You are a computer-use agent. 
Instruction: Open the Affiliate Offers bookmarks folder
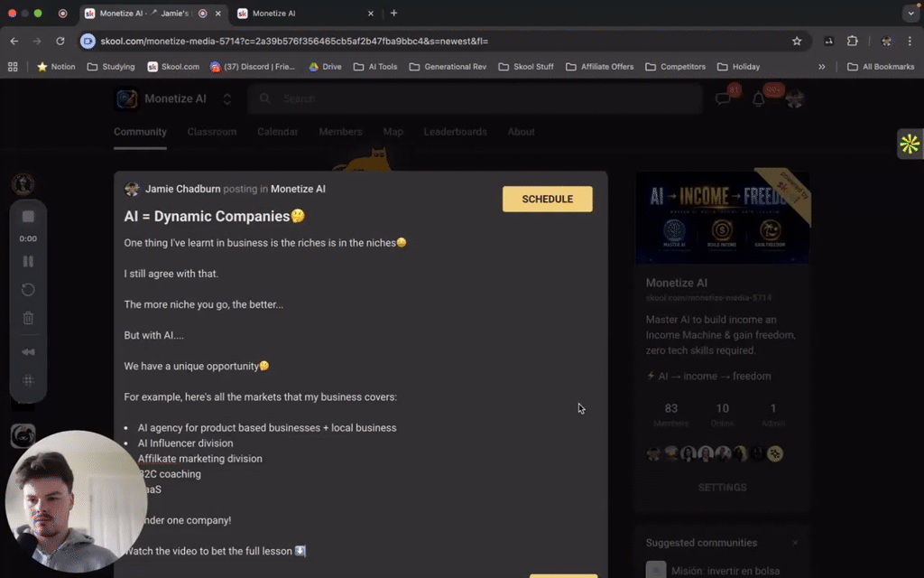pos(599,67)
